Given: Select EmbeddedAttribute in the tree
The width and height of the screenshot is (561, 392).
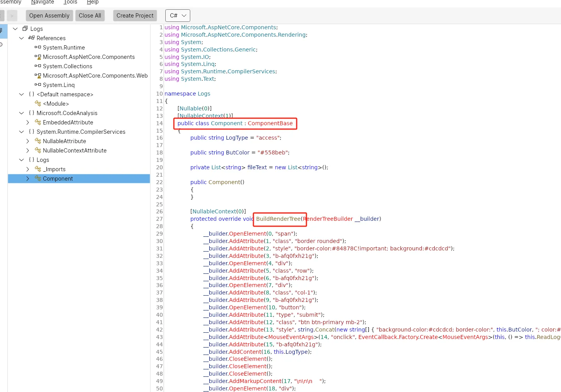Looking at the screenshot, I should 68,122.
